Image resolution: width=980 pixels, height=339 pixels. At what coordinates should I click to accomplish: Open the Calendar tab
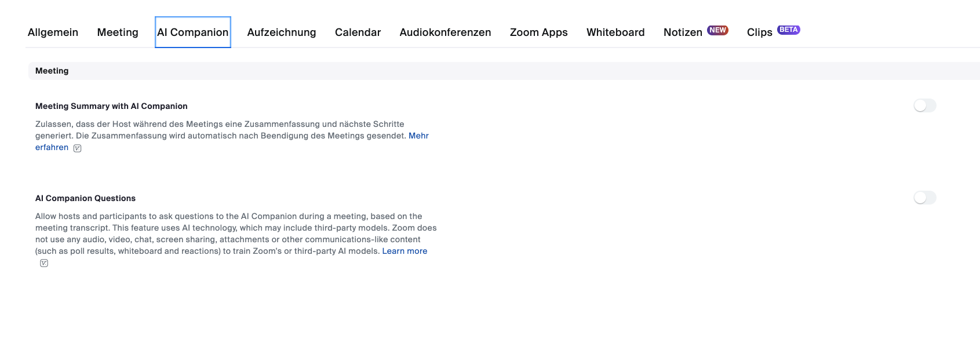point(358,32)
